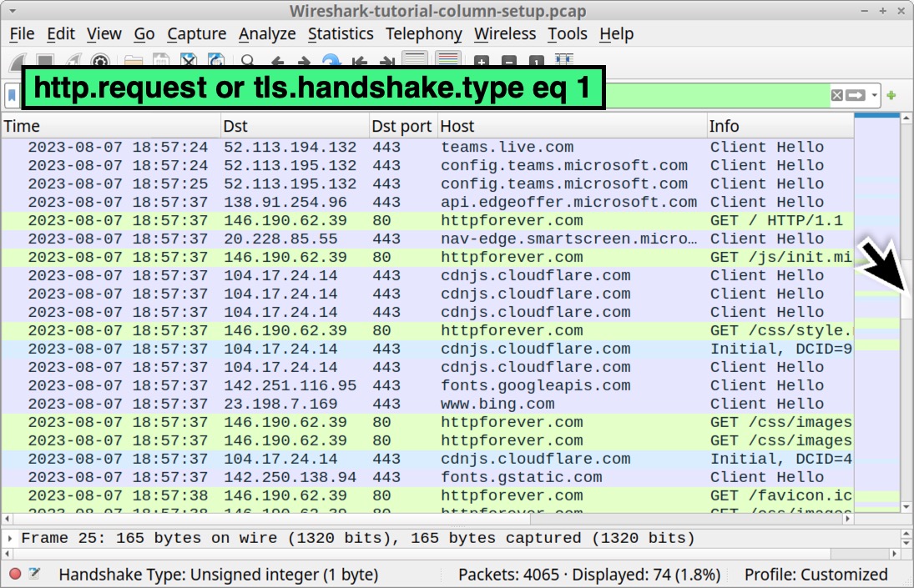Go forward in packet history
The image size is (914, 588).
pyautogui.click(x=304, y=61)
